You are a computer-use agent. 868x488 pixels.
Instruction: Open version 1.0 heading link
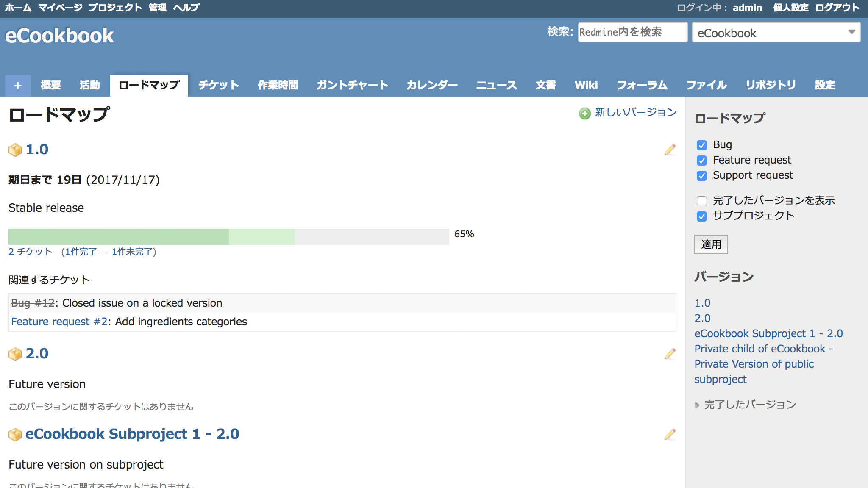[x=37, y=150]
